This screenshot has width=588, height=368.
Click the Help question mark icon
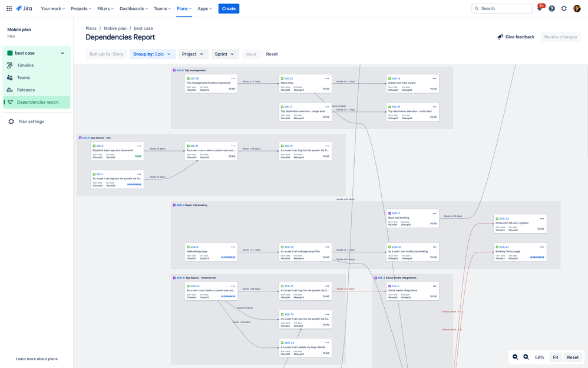(551, 8)
